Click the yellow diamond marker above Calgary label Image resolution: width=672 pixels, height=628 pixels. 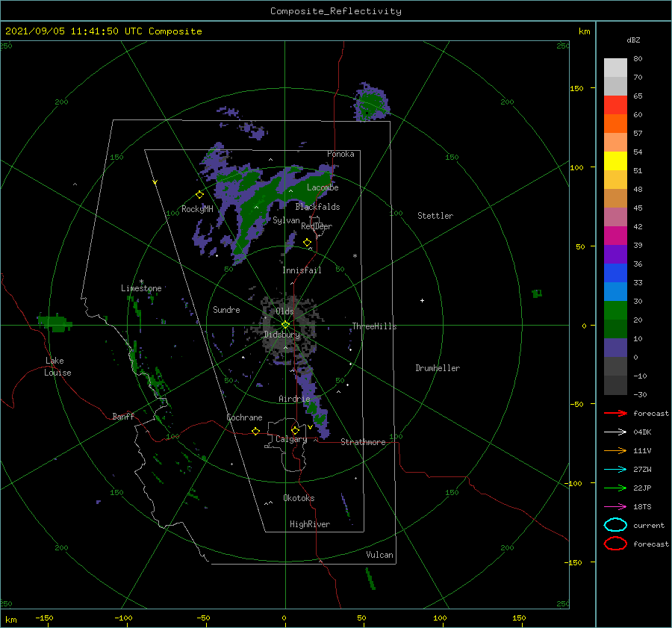295,430
